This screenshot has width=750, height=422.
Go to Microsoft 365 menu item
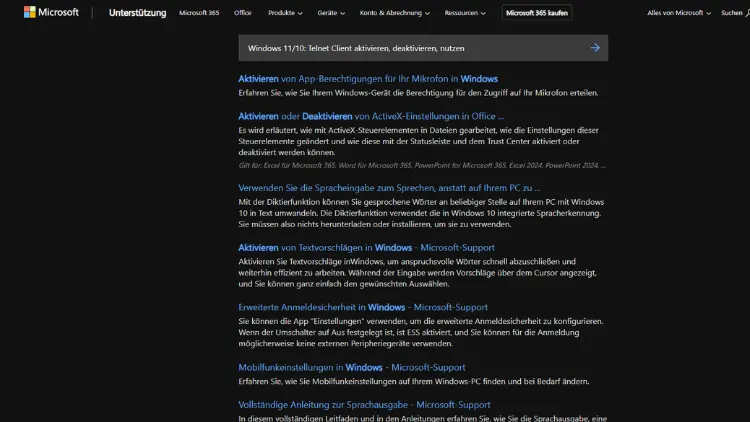[199, 13]
